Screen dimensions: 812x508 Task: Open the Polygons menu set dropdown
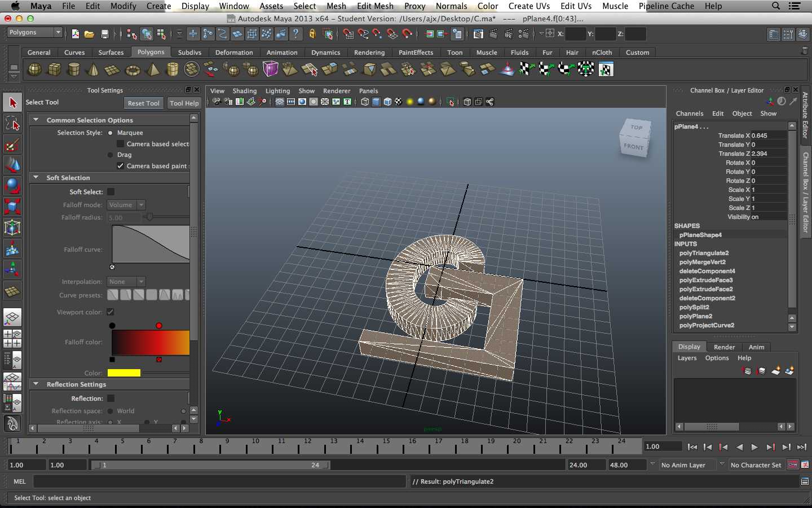34,33
